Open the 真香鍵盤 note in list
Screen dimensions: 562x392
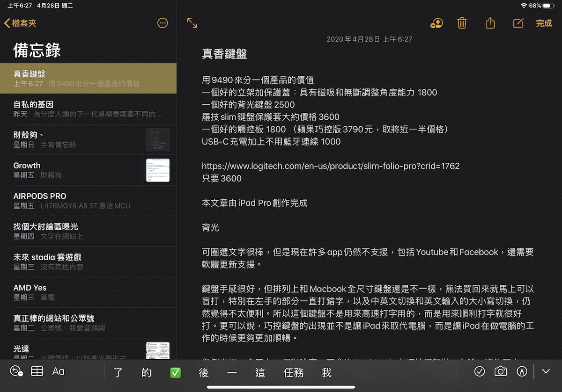88,79
